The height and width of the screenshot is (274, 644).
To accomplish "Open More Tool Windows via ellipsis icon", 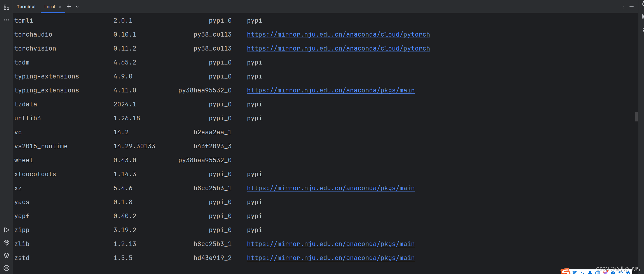I will click(6, 20).
